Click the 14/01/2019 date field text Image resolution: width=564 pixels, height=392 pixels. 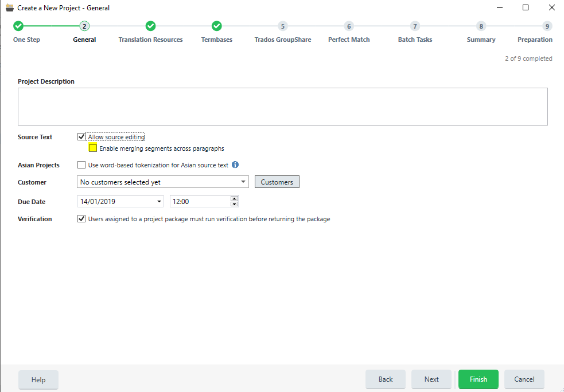98,202
